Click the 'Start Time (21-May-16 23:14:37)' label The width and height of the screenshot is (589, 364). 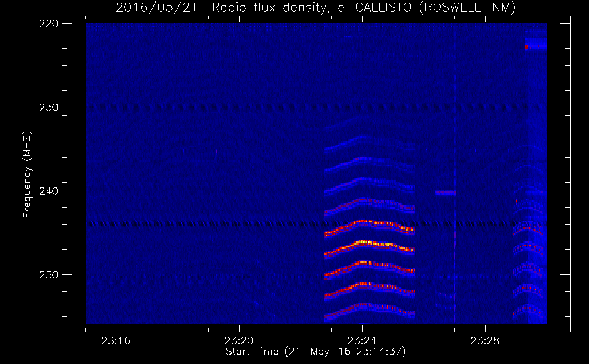coord(316,352)
